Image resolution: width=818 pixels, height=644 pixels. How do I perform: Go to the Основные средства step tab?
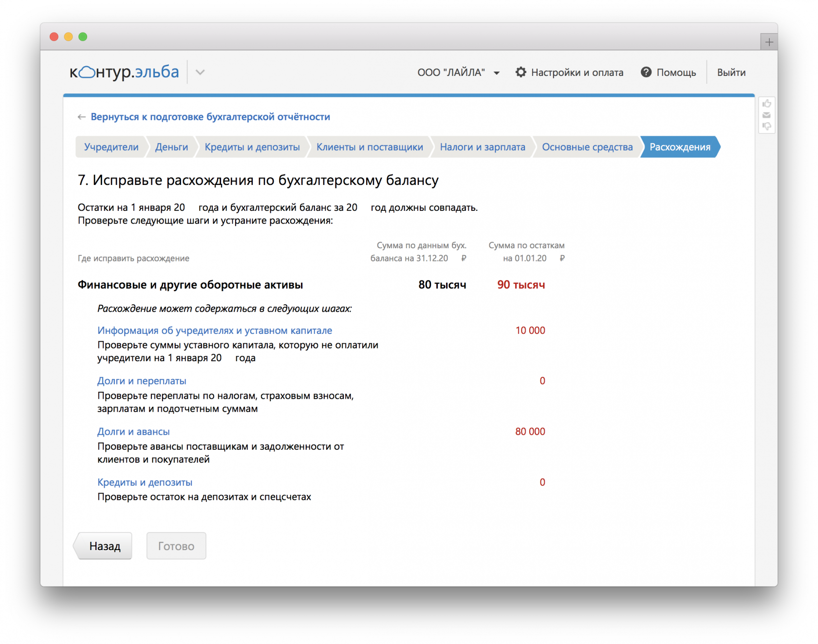[x=587, y=147]
